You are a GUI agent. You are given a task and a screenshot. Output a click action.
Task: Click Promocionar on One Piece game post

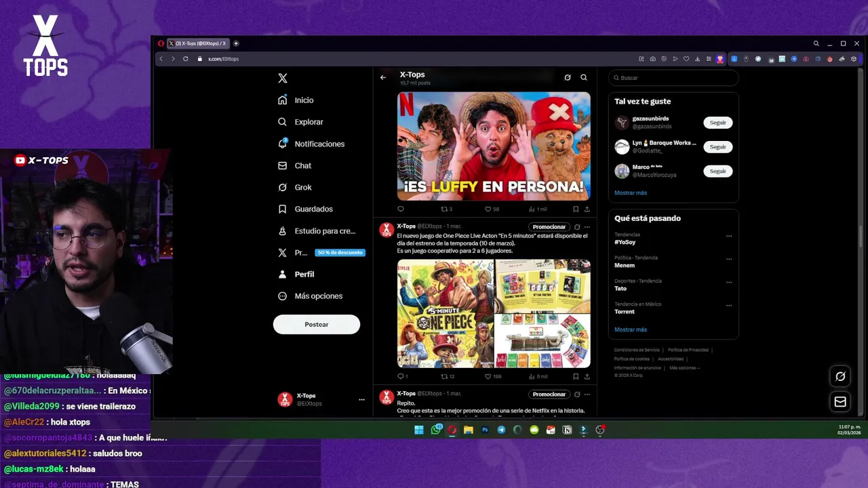549,227
